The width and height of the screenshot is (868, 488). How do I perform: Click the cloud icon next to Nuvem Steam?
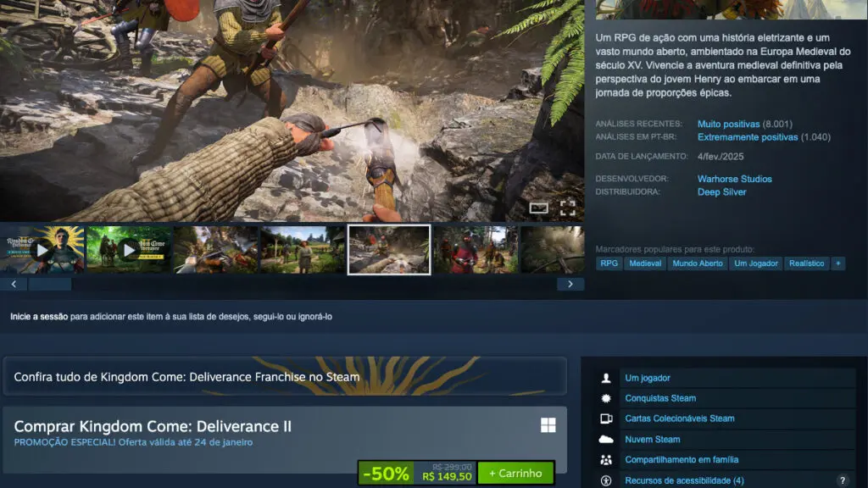[606, 439]
